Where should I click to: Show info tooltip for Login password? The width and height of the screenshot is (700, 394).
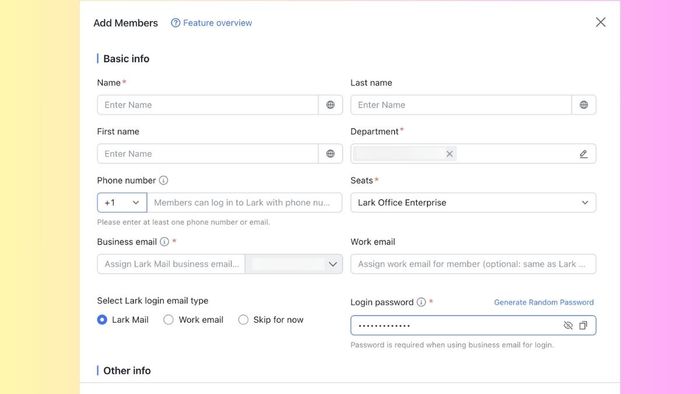(421, 302)
